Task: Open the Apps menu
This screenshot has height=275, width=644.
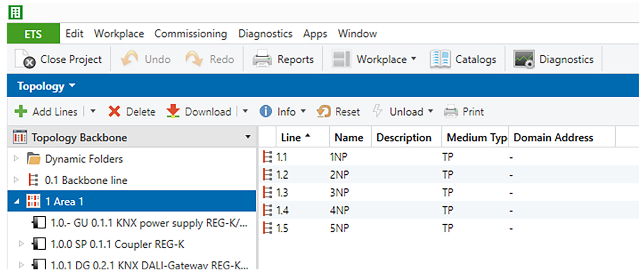Action: click(315, 33)
